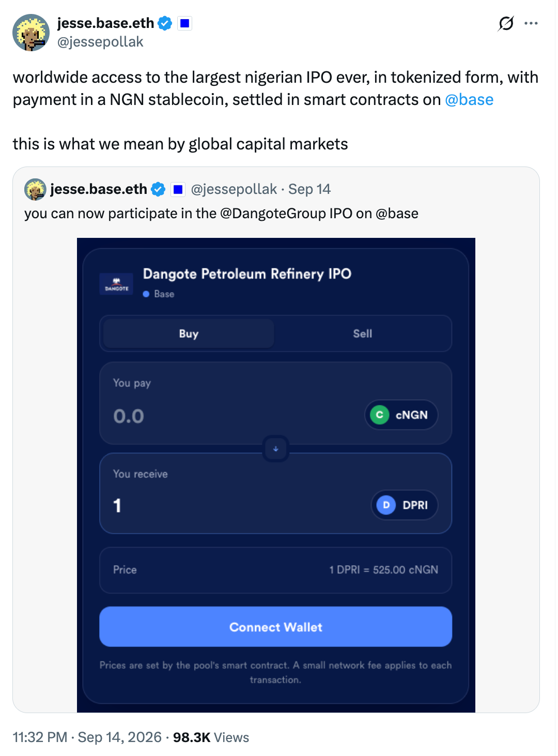Click the green cNGN coin icon

380,415
